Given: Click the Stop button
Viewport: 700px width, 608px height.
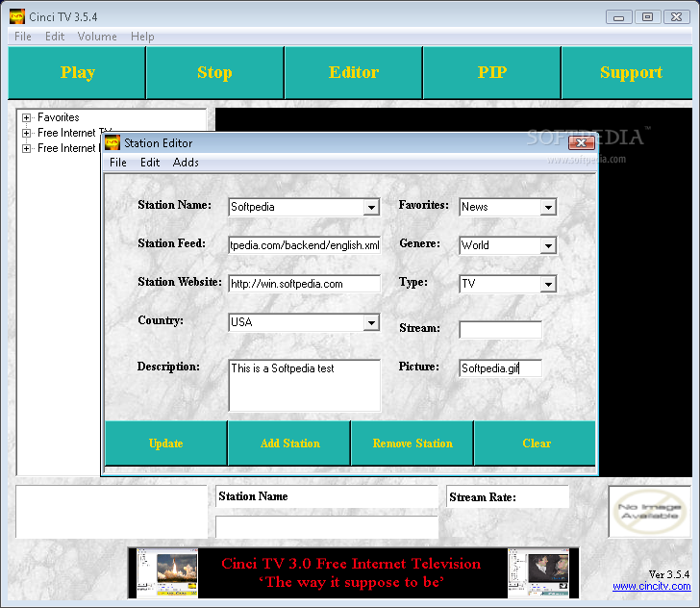Looking at the screenshot, I should [x=214, y=72].
